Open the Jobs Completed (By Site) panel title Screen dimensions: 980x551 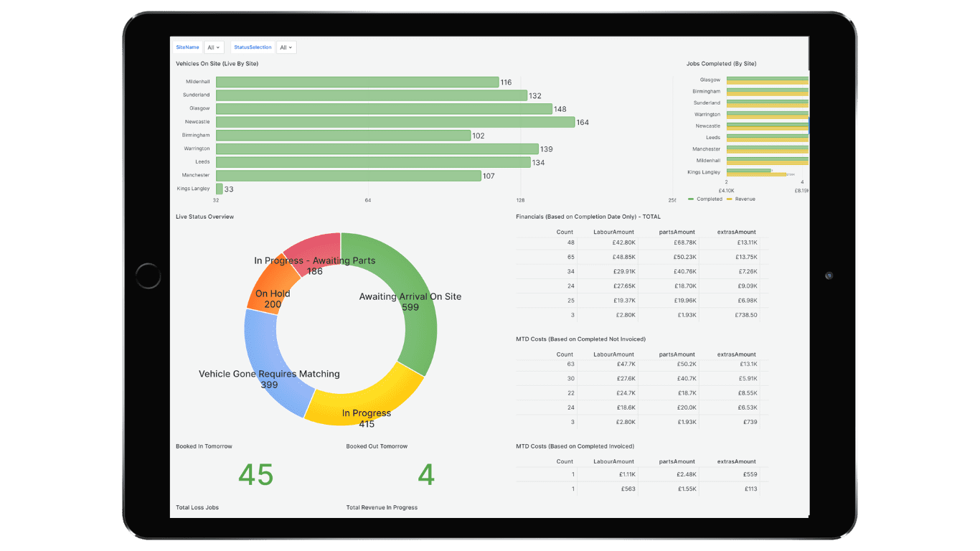click(x=721, y=64)
